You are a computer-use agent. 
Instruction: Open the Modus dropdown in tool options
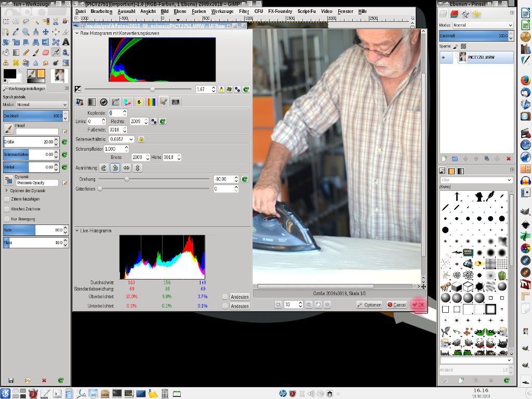pos(42,104)
